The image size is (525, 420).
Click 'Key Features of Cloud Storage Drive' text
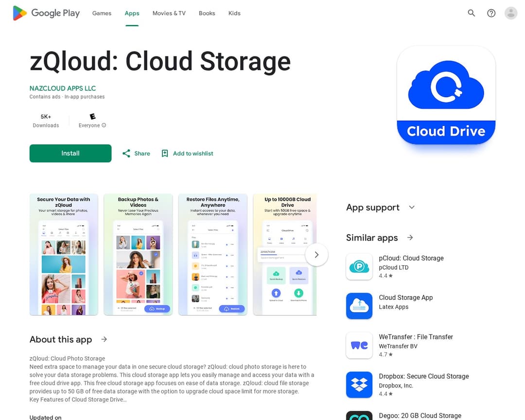pos(78,399)
